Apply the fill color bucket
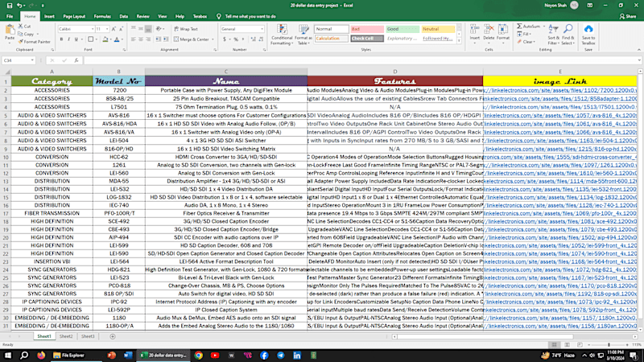Image resolution: width=644 pixels, height=362 pixels. tap(105, 39)
